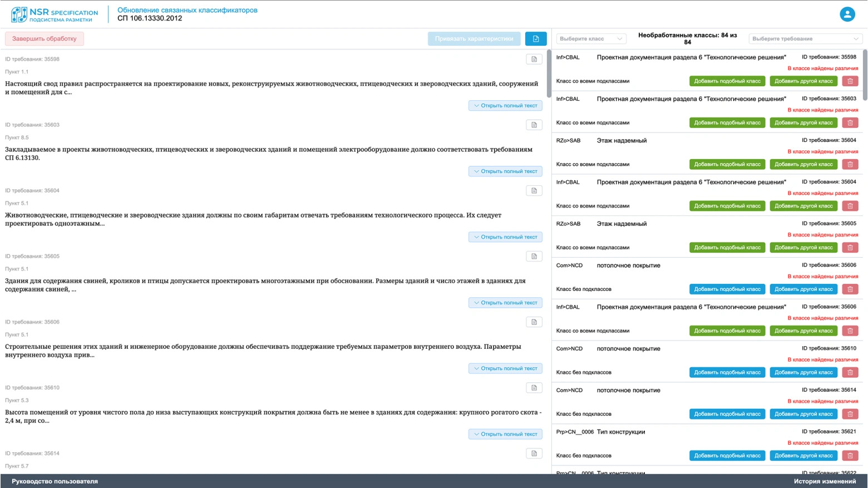The width and height of the screenshot is (868, 488).
Task: Open 'История изменений' in the footer
Action: (824, 481)
